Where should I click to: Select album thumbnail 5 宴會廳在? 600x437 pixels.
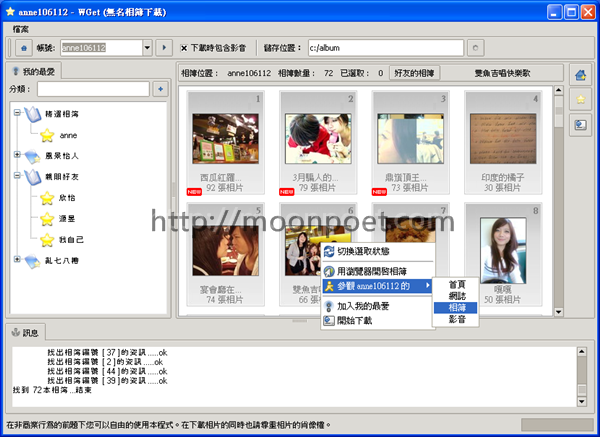coord(225,254)
